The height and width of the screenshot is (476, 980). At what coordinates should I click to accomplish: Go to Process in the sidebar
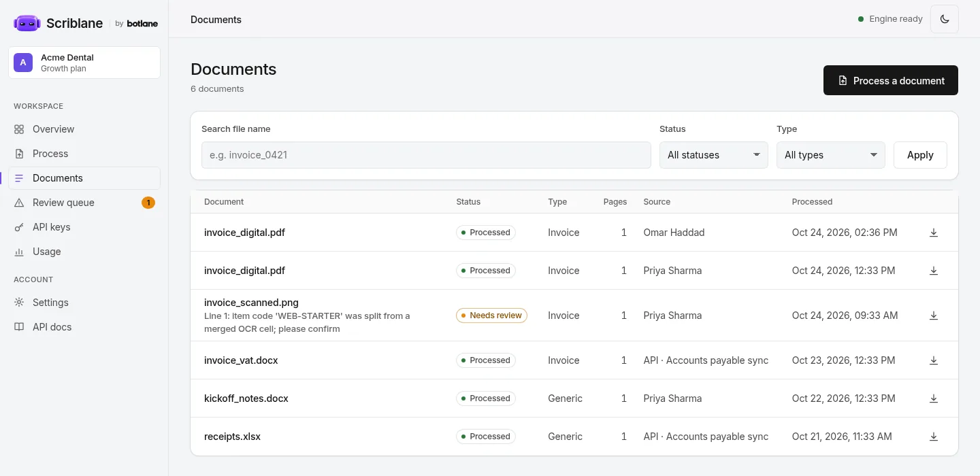(84, 154)
